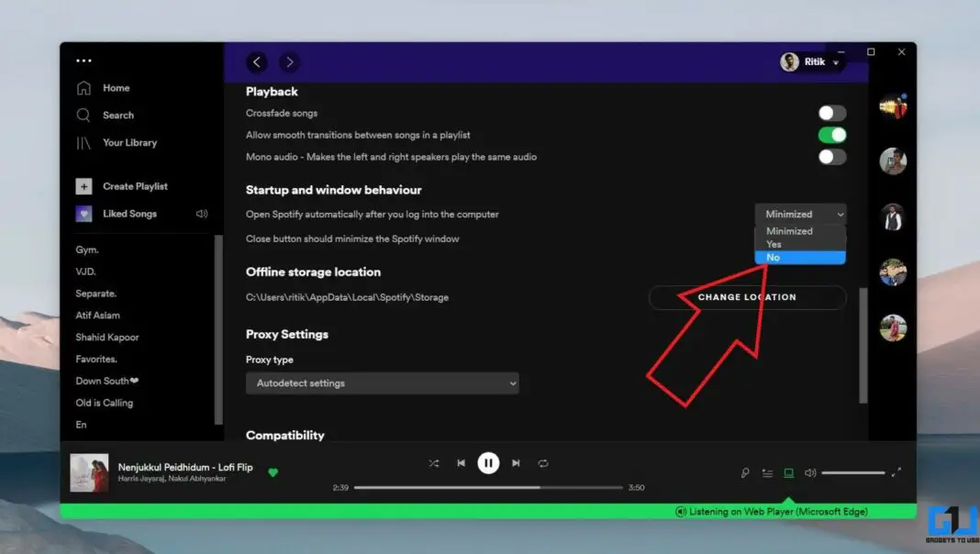
Task: Enable Mono audio toggle
Action: (831, 156)
